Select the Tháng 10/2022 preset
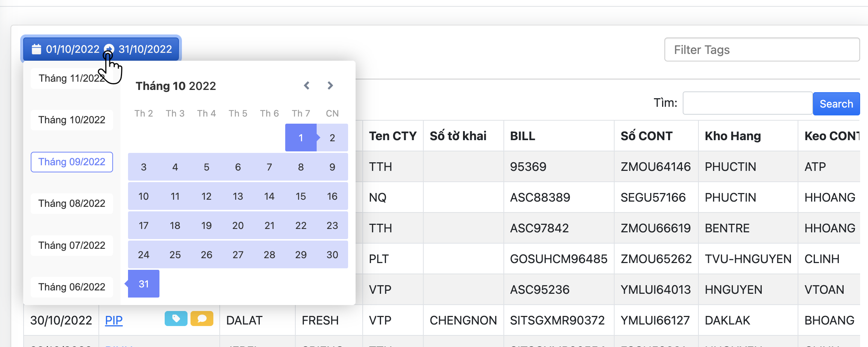This screenshot has width=868, height=347. (x=71, y=120)
